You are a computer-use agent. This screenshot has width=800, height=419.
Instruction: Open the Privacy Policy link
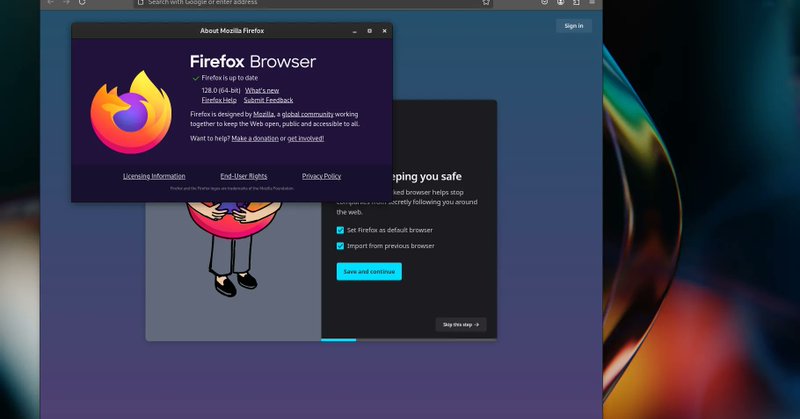pyautogui.click(x=321, y=176)
